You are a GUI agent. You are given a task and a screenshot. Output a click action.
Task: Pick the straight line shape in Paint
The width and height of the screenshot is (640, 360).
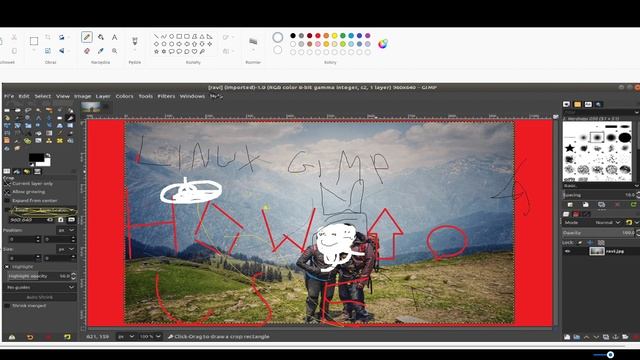tap(156, 36)
